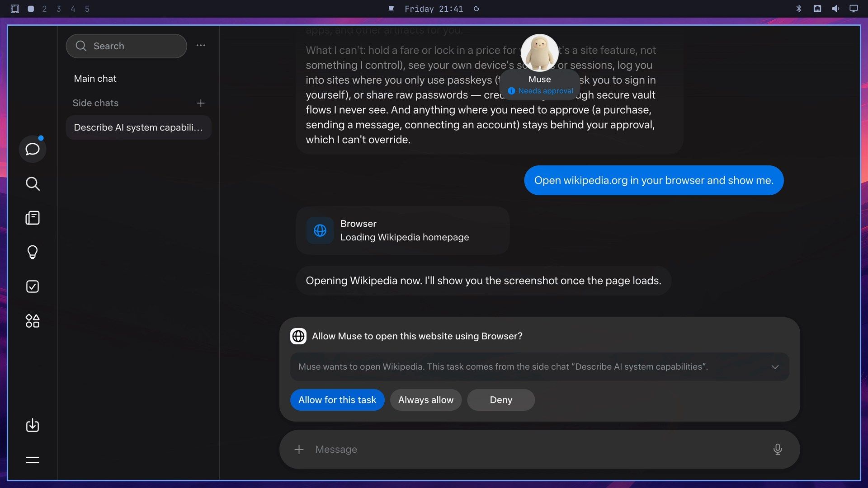Switch to workspace 4 in top bar
Image resolution: width=868 pixels, height=488 pixels.
coord(73,9)
